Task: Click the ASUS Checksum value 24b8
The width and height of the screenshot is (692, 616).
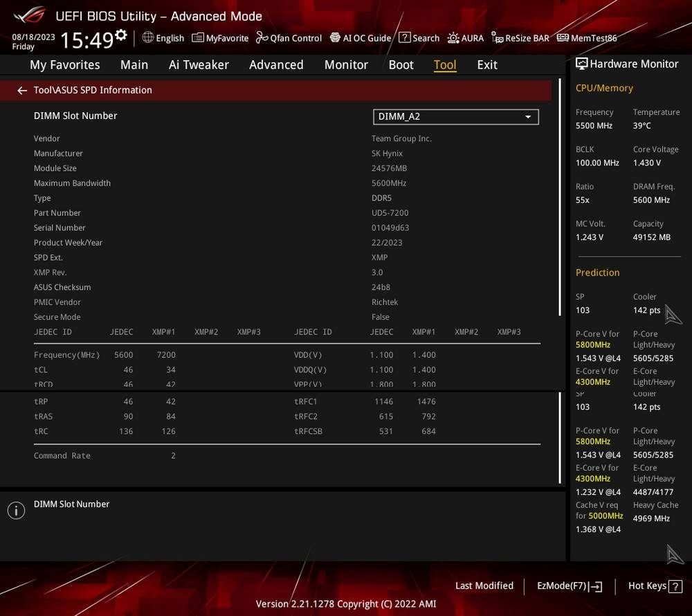Action: point(381,287)
